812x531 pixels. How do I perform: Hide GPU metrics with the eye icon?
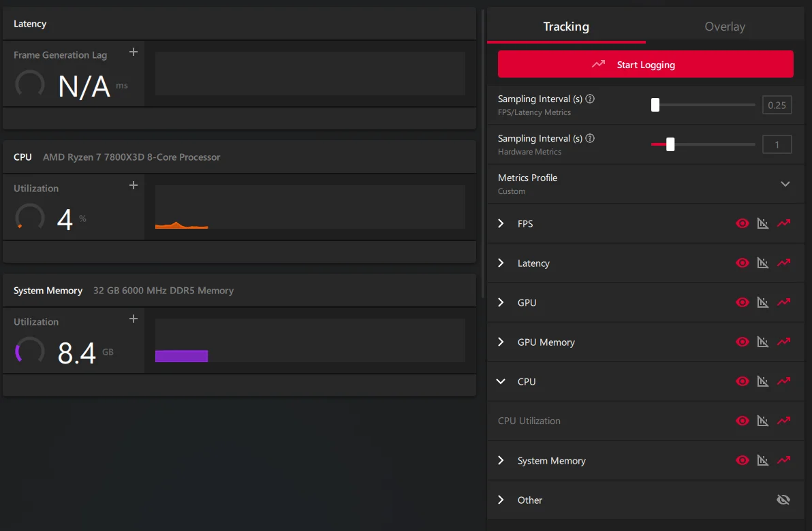point(742,302)
